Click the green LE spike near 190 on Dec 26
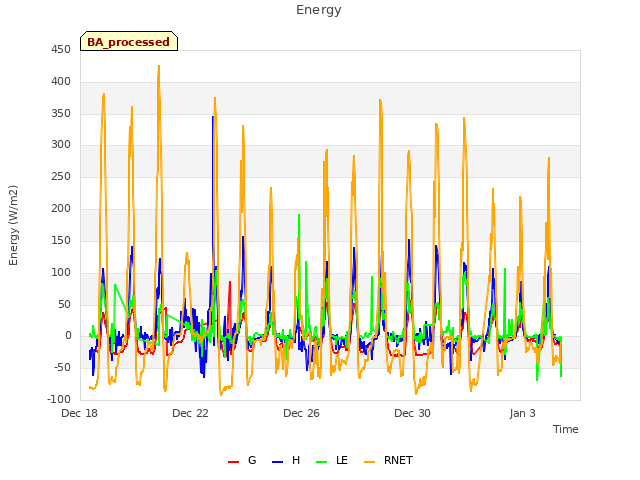The image size is (640, 480). point(299,215)
